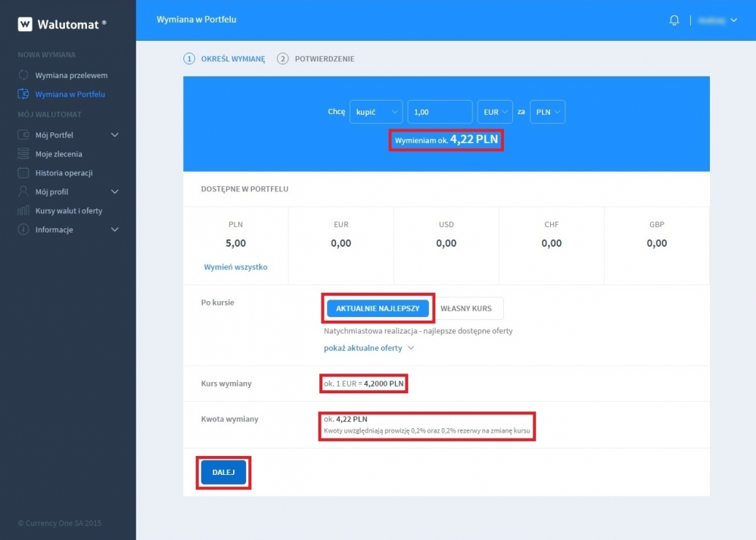This screenshot has width=756, height=540.
Task: Click the Mój profil person icon
Action: point(23,192)
